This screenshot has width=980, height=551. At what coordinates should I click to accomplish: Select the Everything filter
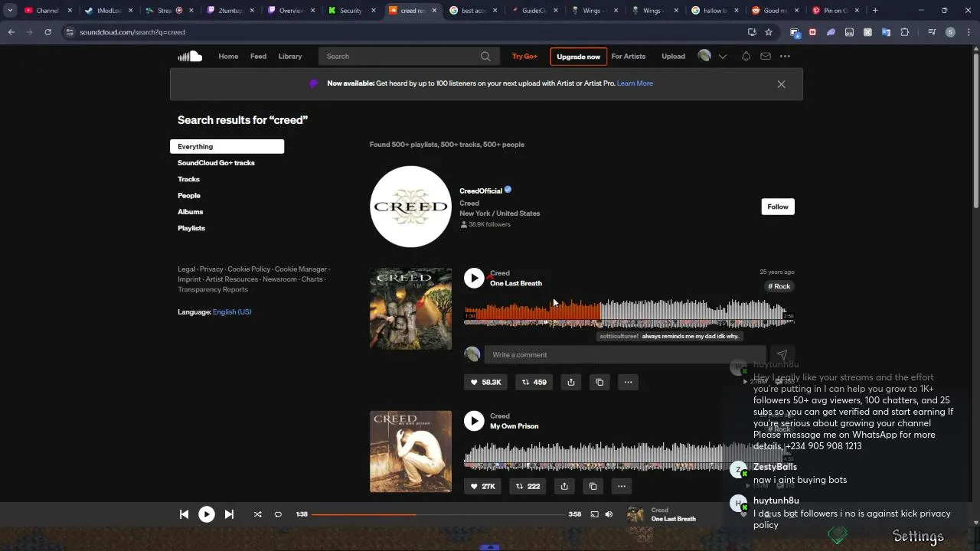click(227, 146)
